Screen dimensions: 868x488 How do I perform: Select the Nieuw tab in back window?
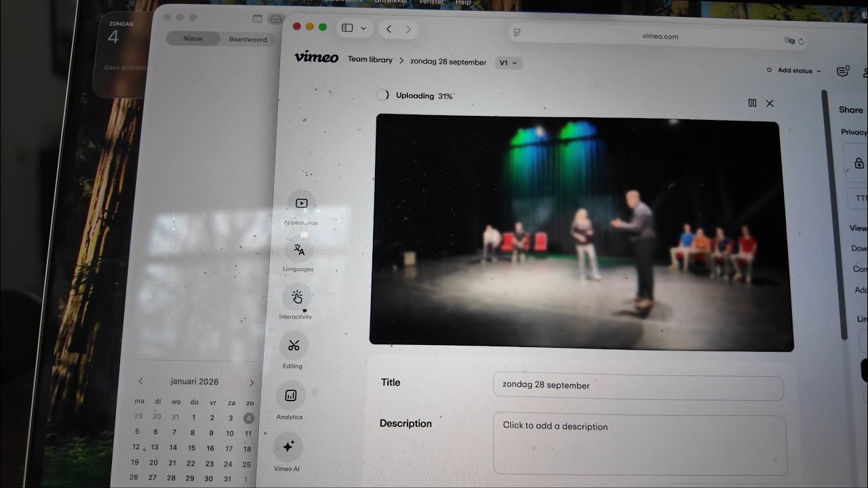[x=193, y=39]
